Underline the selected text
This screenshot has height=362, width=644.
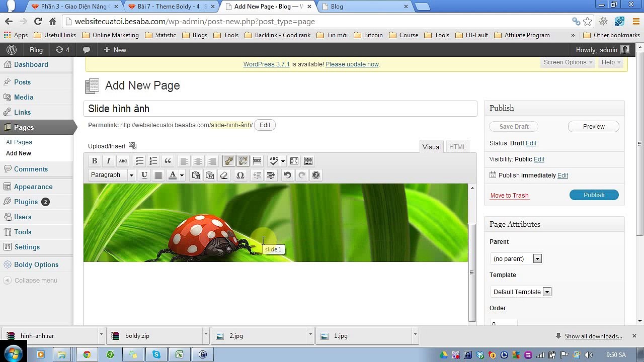click(144, 175)
